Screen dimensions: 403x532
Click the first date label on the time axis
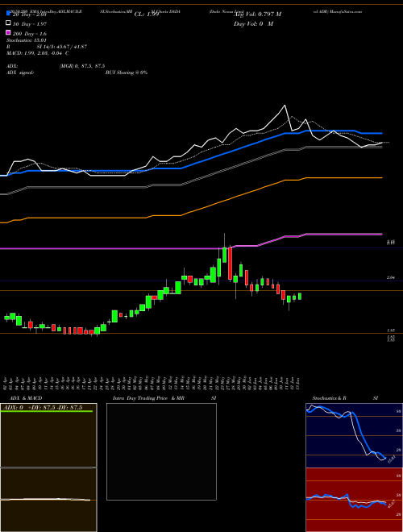pos(6,382)
